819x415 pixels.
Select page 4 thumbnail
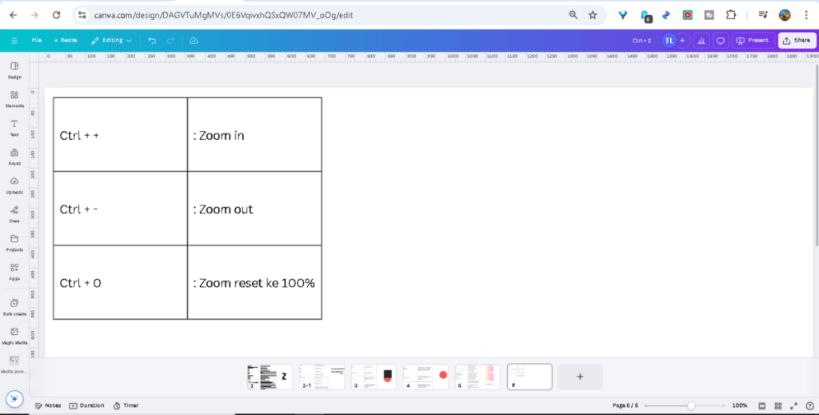pos(426,377)
